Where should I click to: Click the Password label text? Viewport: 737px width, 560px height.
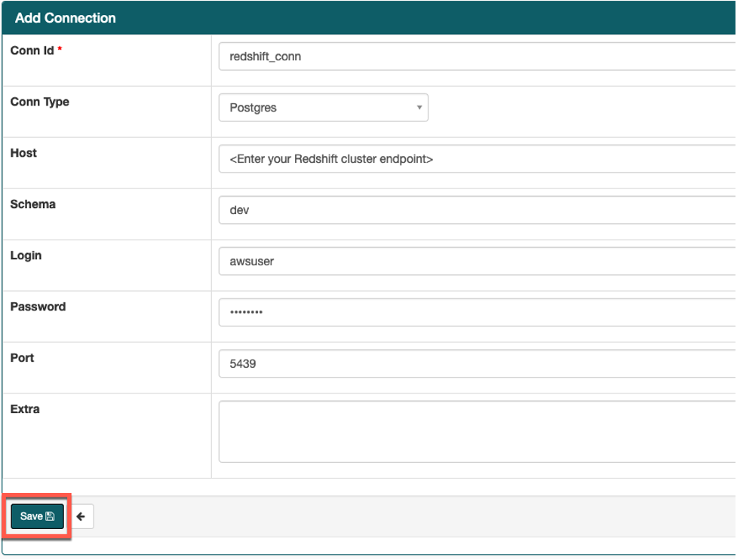[38, 307]
